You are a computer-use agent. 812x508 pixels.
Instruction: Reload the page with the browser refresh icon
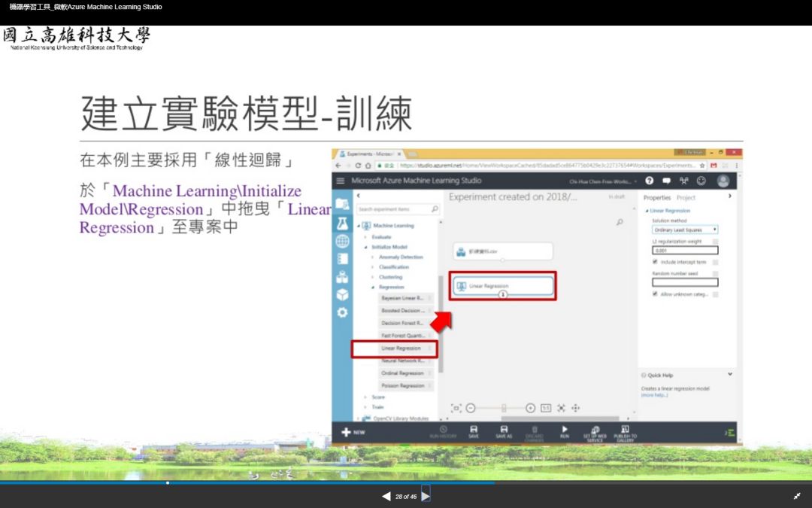coord(358,166)
